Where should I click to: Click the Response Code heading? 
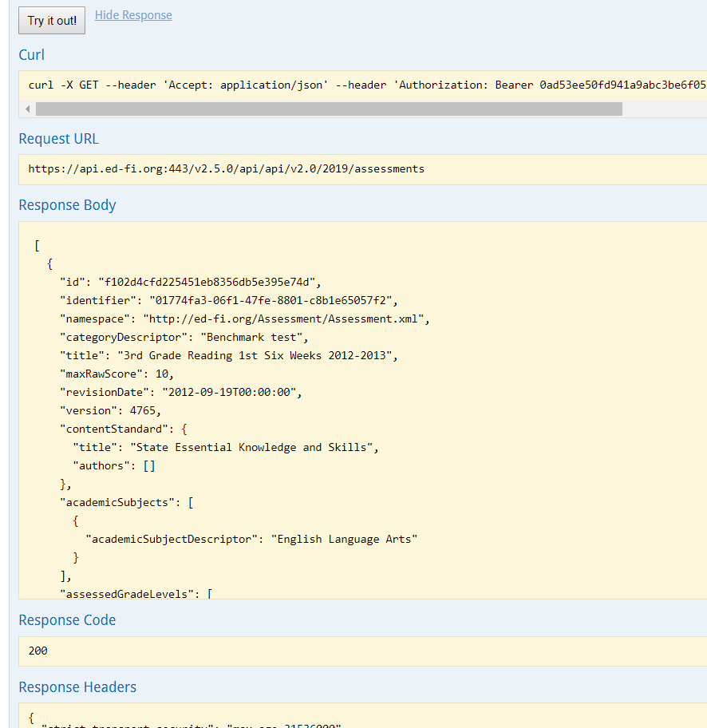click(67, 620)
